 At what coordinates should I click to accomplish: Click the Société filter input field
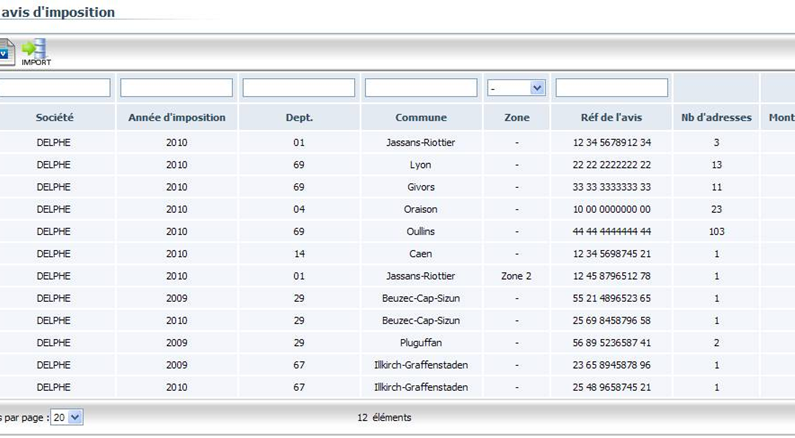55,88
